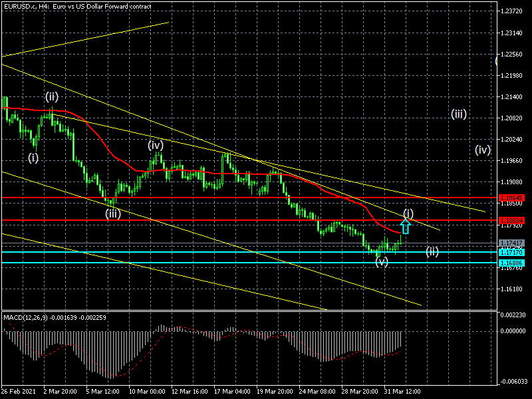Click the cyan 1.17170 price tag
This screenshot has height=399, width=532.
click(513, 253)
